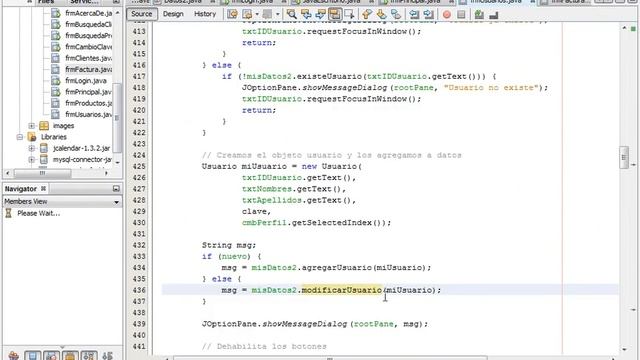The image size is (640, 360).
Task: Click the editor vertical scrollbar thumb
Action: [x=624, y=157]
